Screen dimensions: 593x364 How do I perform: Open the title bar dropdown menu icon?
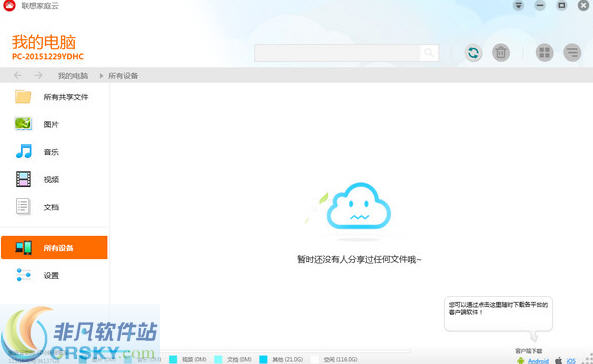[518, 5]
